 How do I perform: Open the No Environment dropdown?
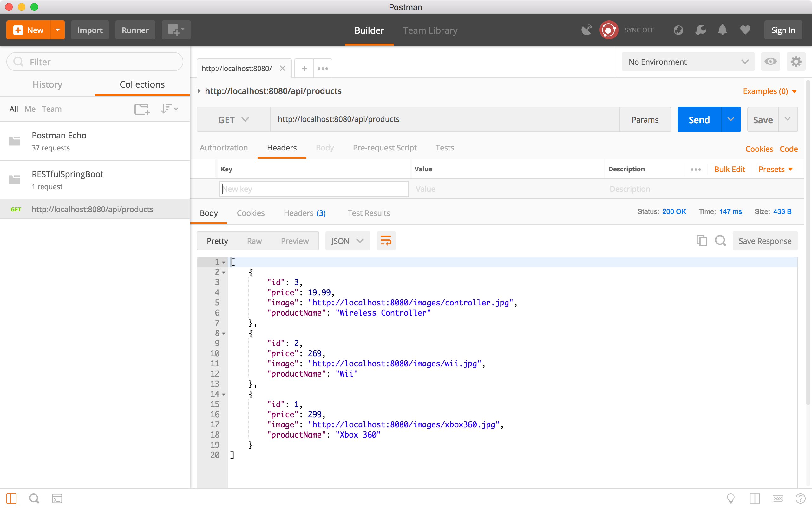(688, 62)
